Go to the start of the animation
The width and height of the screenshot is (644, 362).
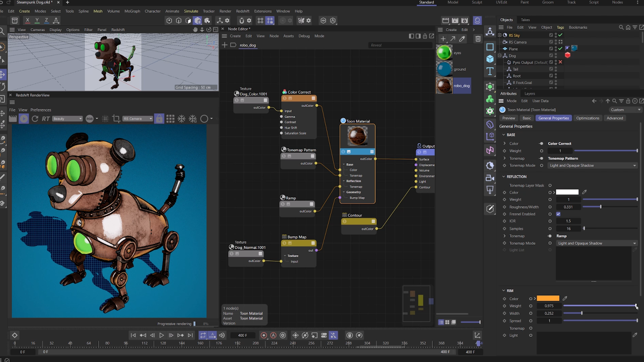(133, 335)
